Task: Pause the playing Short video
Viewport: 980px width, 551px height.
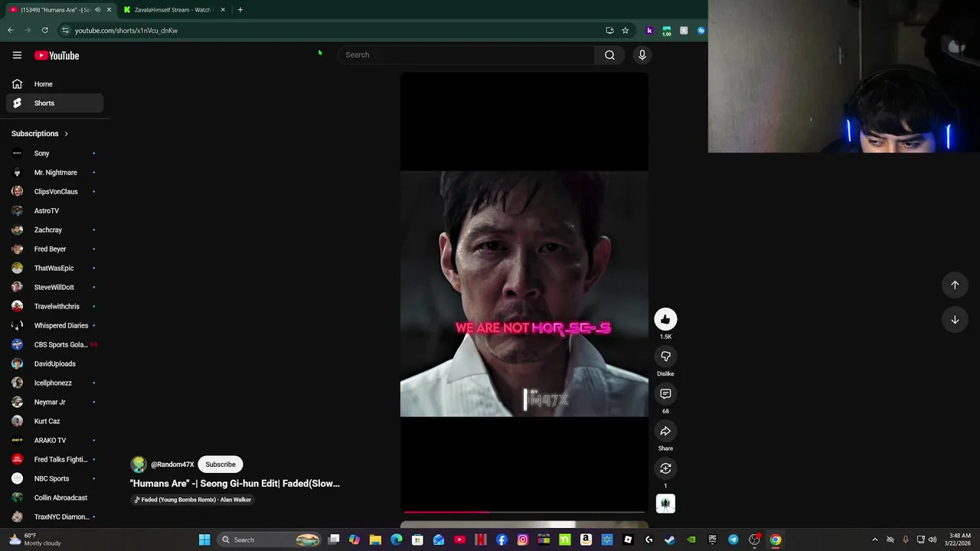Action: (x=524, y=294)
